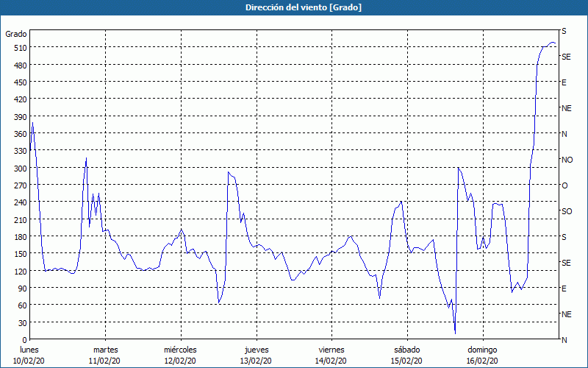The width and height of the screenshot is (588, 368).
Task: Click the 'Grado' axis unit label
Action: (x=16, y=34)
